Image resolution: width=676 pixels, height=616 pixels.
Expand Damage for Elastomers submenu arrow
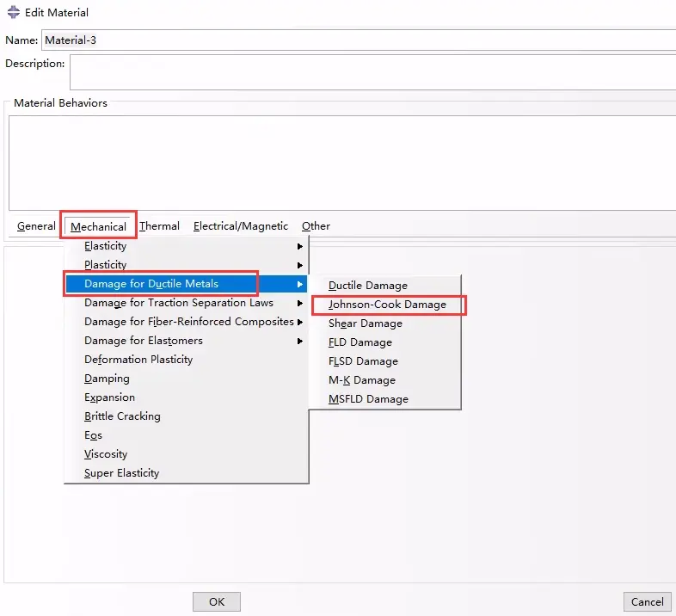coord(300,342)
